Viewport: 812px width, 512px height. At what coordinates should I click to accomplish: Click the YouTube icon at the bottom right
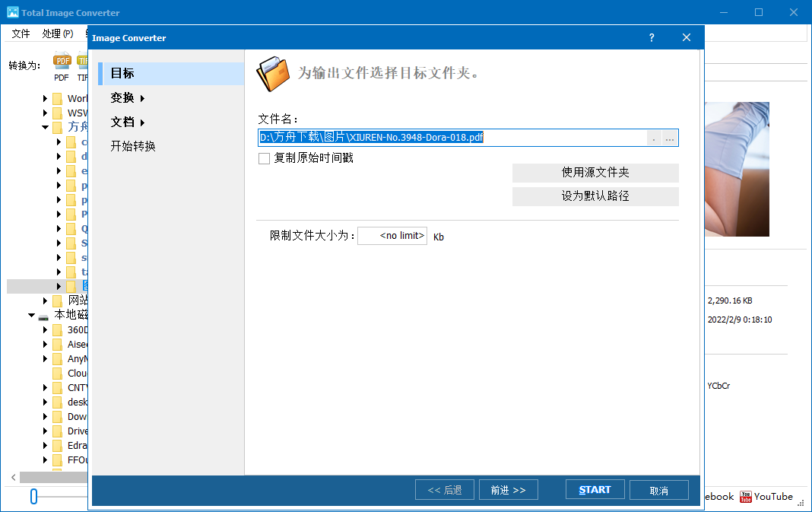pos(747,496)
